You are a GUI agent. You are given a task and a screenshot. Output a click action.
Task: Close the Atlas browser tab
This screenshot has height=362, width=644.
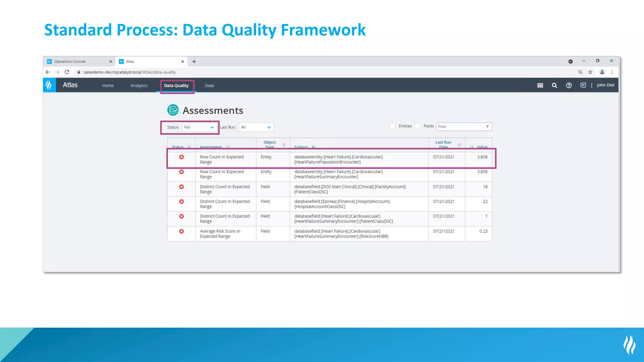183,62
